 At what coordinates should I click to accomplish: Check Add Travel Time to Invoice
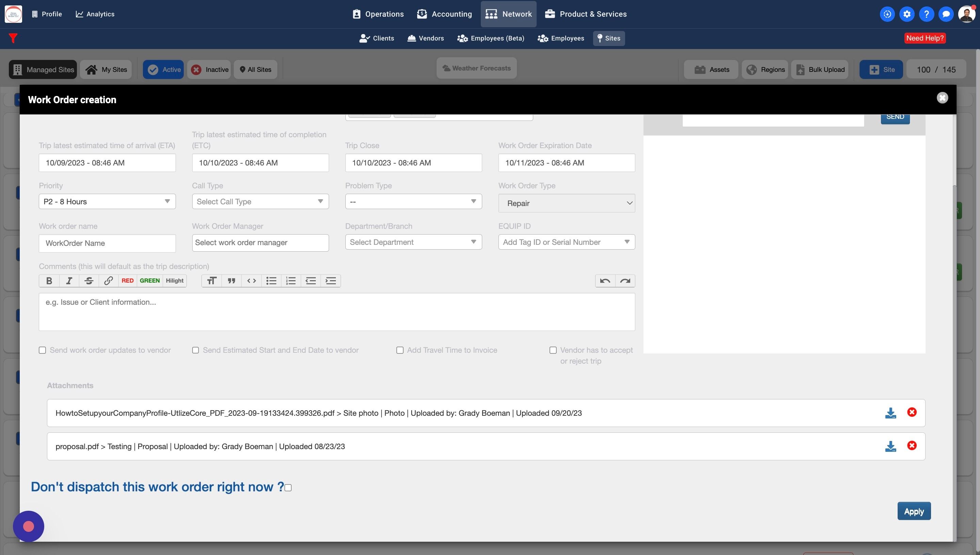tap(399, 350)
